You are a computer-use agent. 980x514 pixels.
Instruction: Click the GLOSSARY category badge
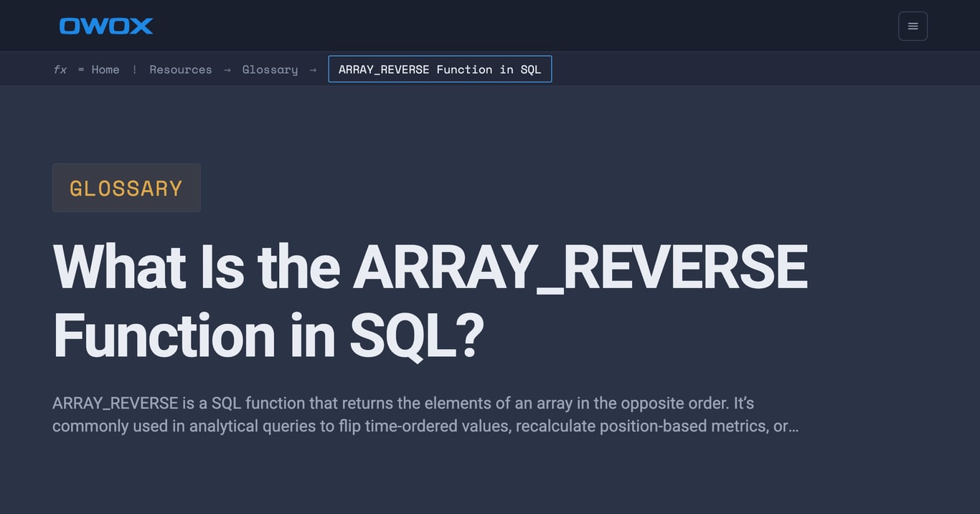click(x=126, y=188)
